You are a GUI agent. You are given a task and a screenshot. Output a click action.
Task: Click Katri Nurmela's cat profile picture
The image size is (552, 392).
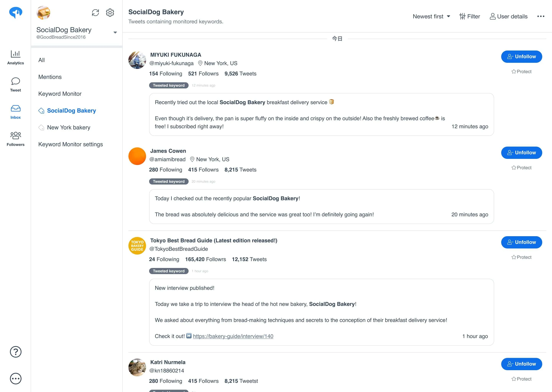(137, 367)
